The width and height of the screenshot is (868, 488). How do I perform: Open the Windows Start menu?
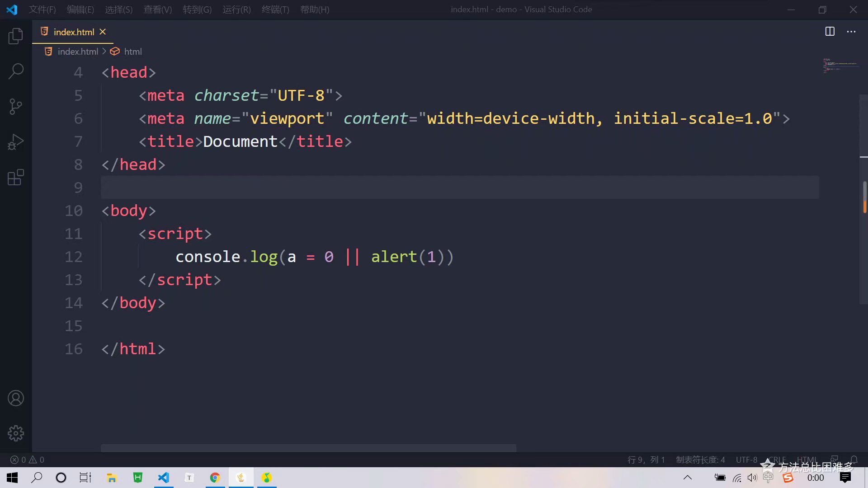click(12, 478)
